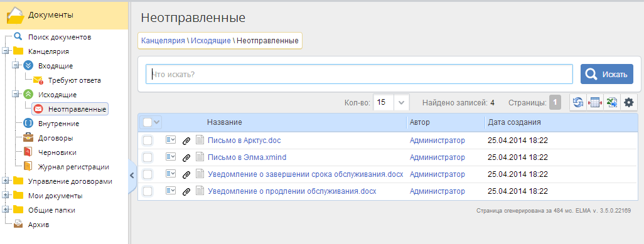This screenshot has height=244, width=644.
Task: Open actions menu for Уведомление о продлении обслуживания.docx
Action: click(x=171, y=191)
